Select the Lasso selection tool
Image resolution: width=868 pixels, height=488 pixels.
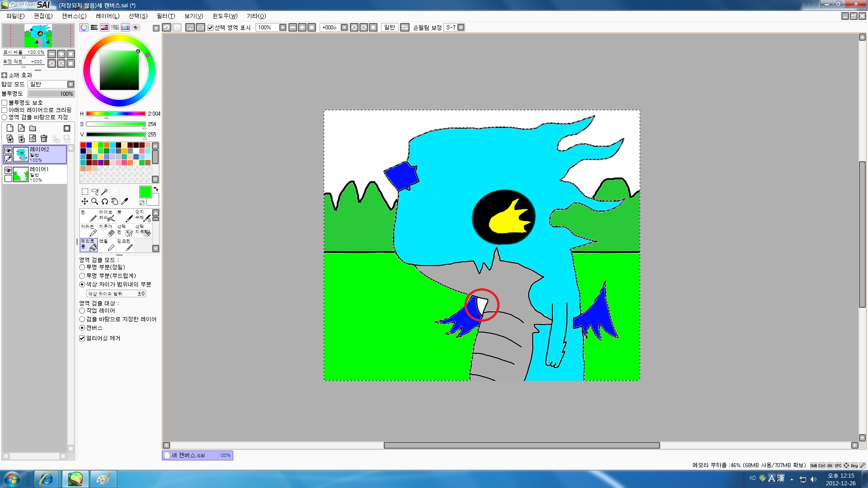pos(94,192)
